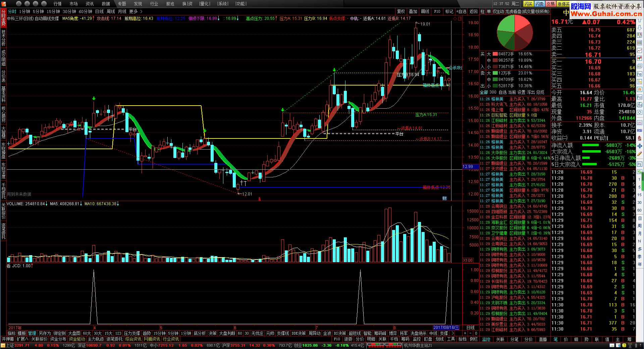Click F10 company info button at top
The image size is (644, 349).
tap(437, 11)
